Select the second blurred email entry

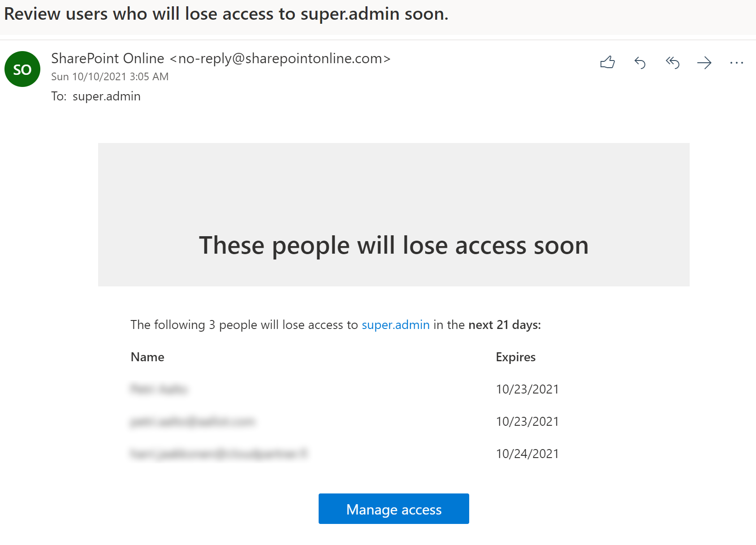click(193, 421)
